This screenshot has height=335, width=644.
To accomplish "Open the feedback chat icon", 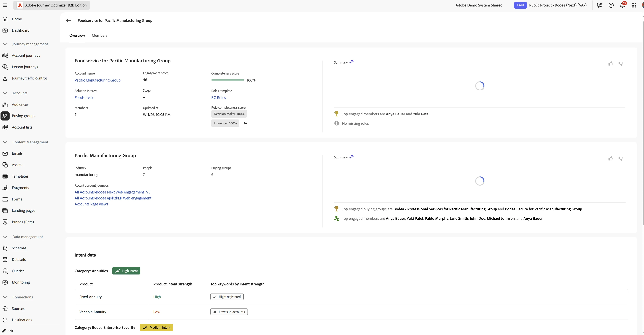I will (599, 5).
